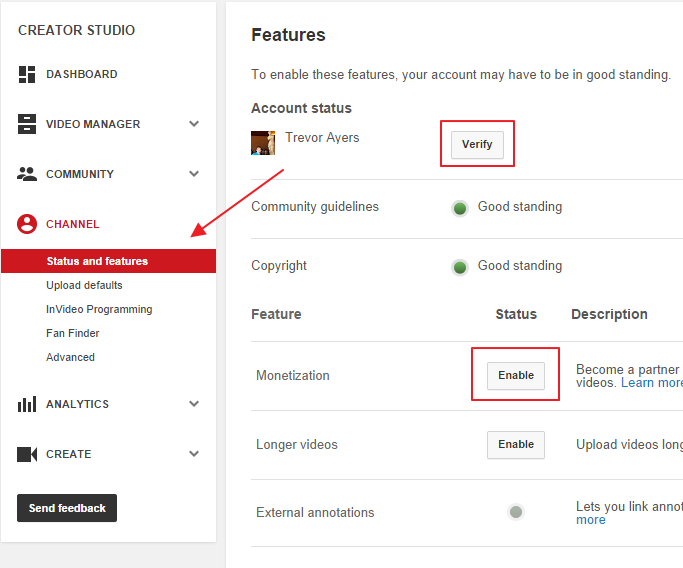Click the Video Manager drawer icon
Image resolution: width=683 pixels, height=568 pixels.
point(27,124)
